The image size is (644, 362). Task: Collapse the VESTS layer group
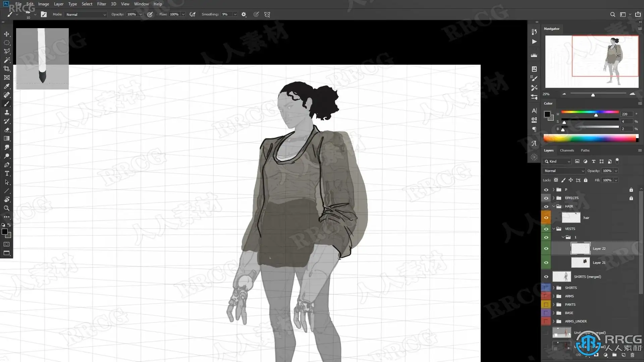(x=554, y=229)
